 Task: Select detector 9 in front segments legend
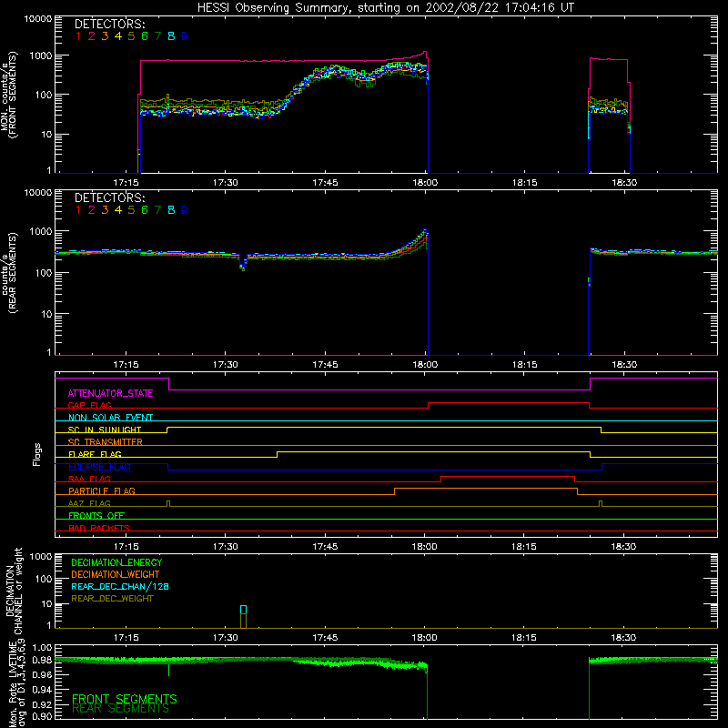click(185, 36)
